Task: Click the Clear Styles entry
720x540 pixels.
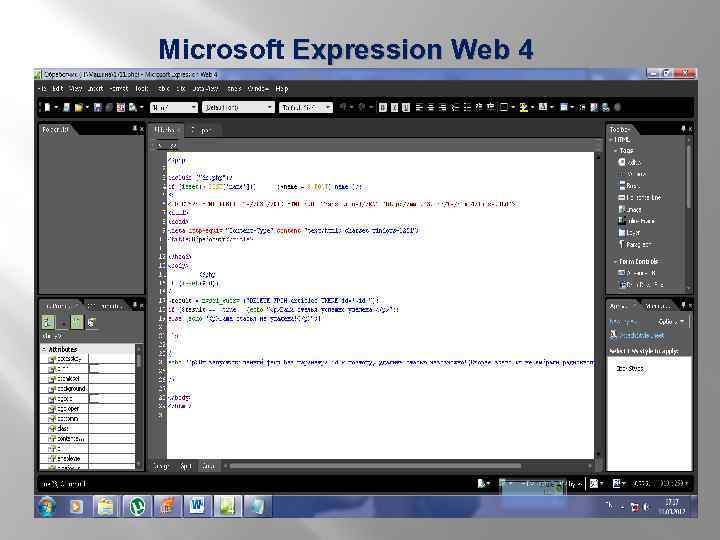Action: point(630,369)
